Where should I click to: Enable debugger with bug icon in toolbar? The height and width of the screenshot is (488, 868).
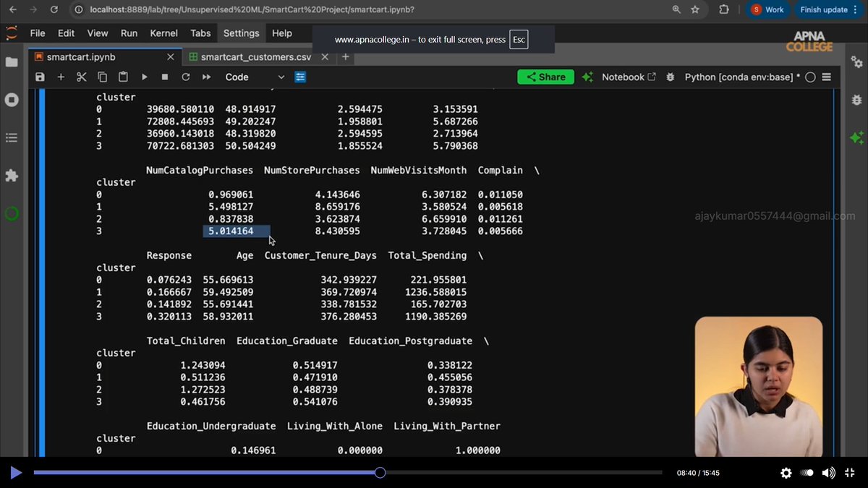click(670, 77)
